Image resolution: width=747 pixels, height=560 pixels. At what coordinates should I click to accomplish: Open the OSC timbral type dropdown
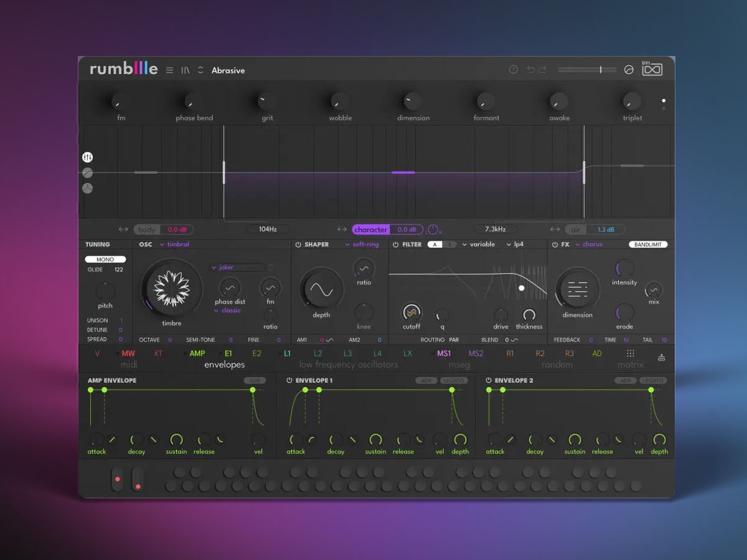pos(174,245)
